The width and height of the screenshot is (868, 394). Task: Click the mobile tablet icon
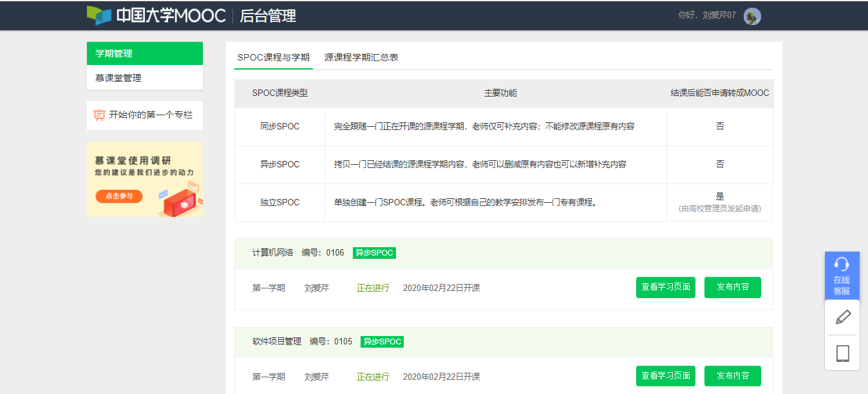842,353
